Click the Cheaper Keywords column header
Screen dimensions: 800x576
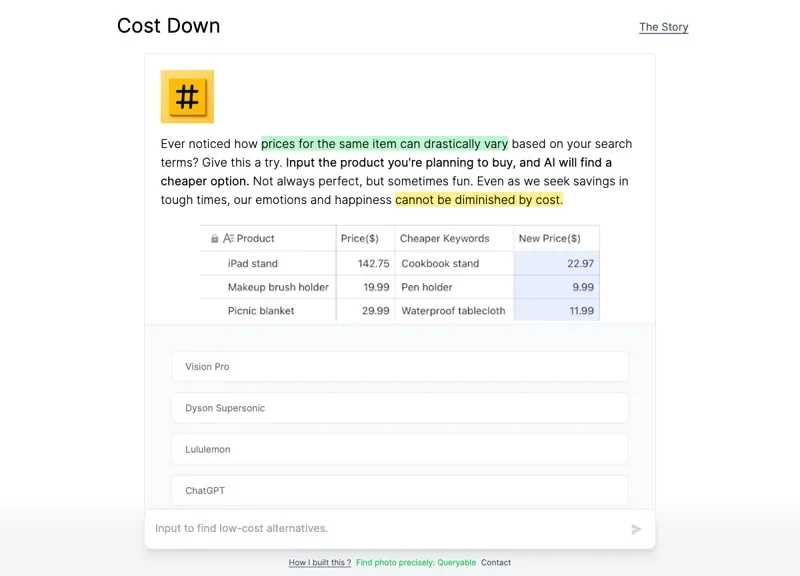445,239
